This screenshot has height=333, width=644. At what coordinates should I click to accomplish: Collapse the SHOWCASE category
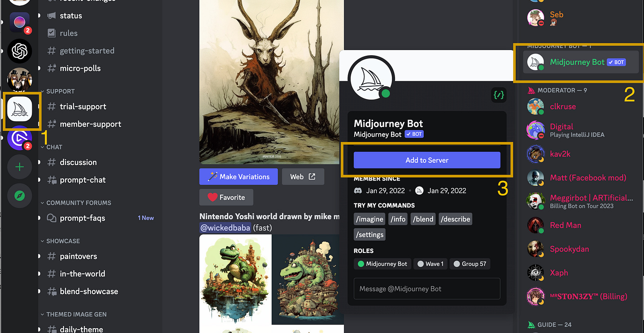(60, 241)
